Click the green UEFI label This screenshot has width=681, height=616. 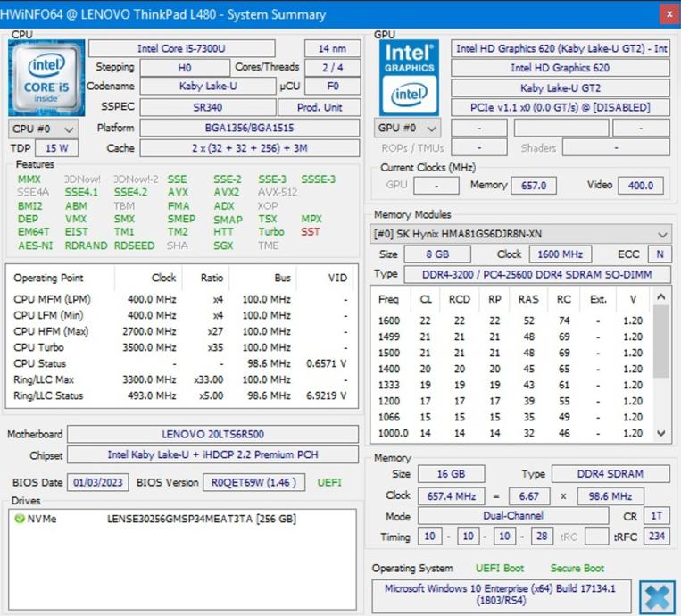pos(329,482)
